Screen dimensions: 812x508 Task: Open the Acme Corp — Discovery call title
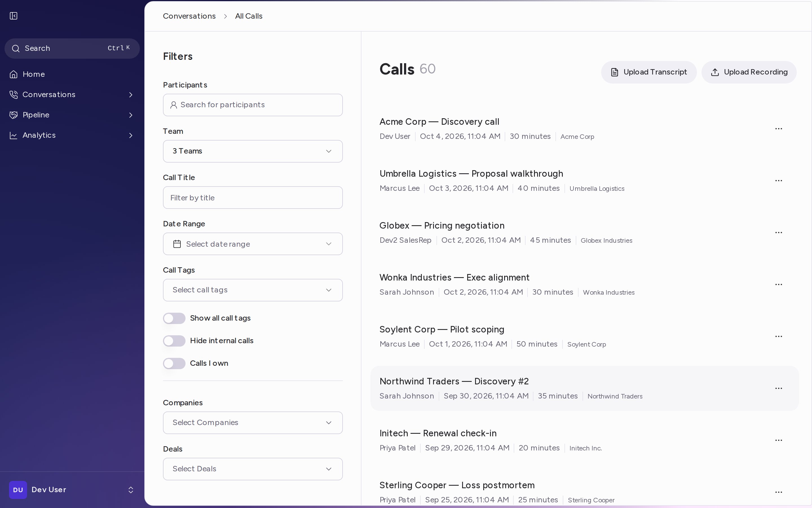pyautogui.click(x=439, y=122)
